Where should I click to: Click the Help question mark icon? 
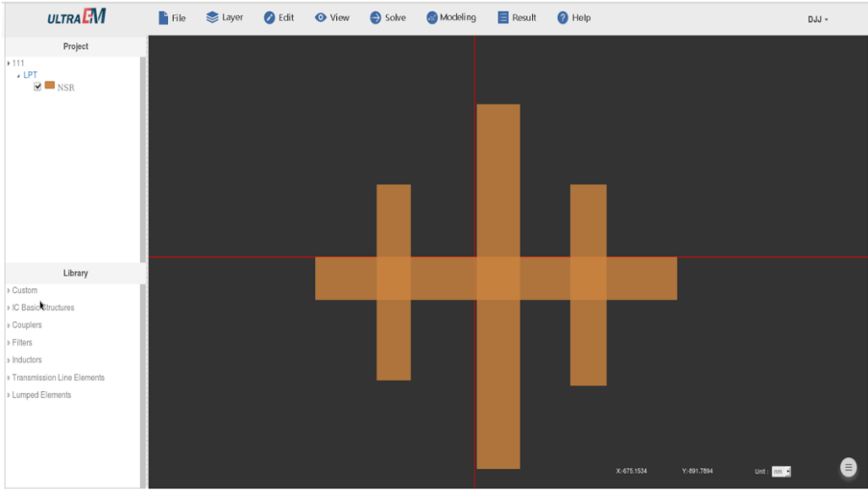563,18
